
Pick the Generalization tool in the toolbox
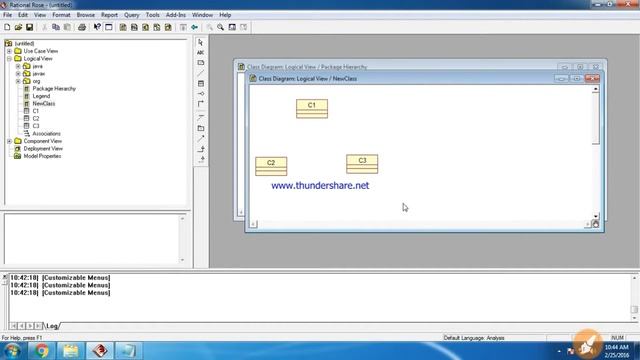click(x=200, y=149)
